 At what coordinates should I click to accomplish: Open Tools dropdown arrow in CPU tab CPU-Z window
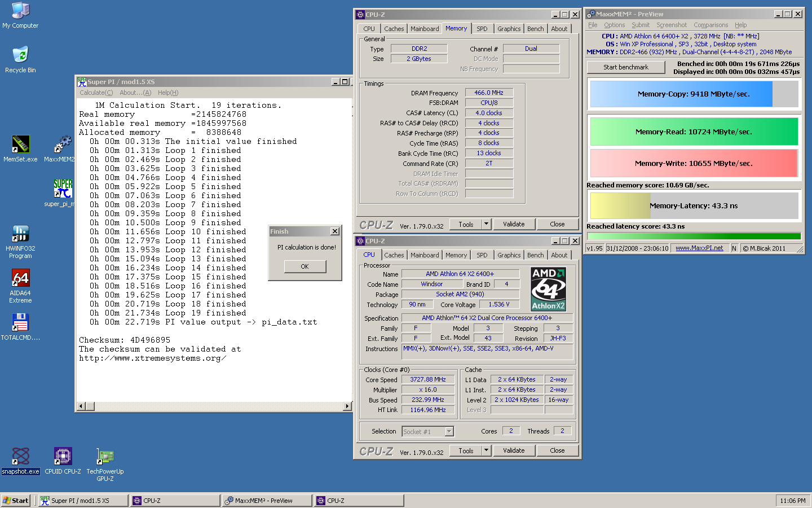(486, 450)
